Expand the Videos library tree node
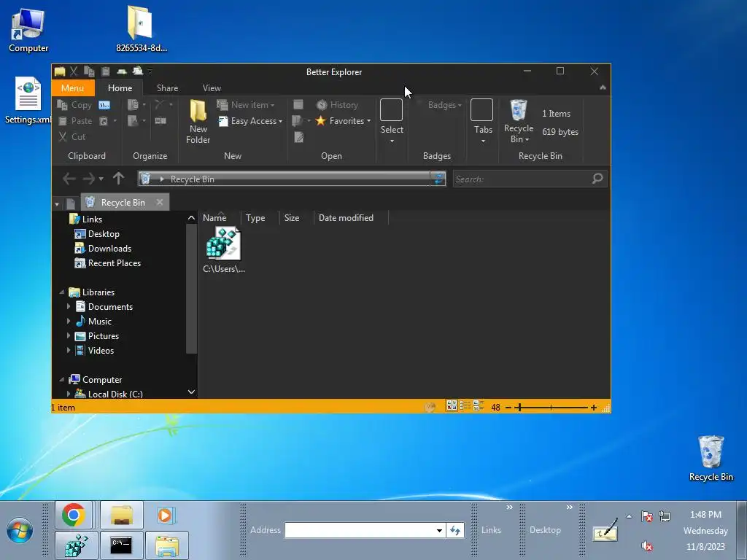Image resolution: width=747 pixels, height=560 pixels. (69, 351)
